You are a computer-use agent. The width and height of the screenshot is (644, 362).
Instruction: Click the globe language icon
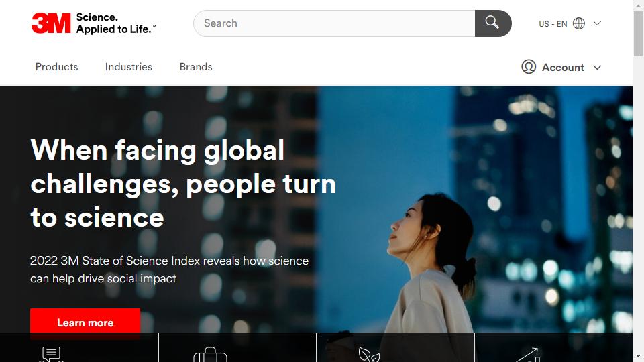click(x=579, y=24)
